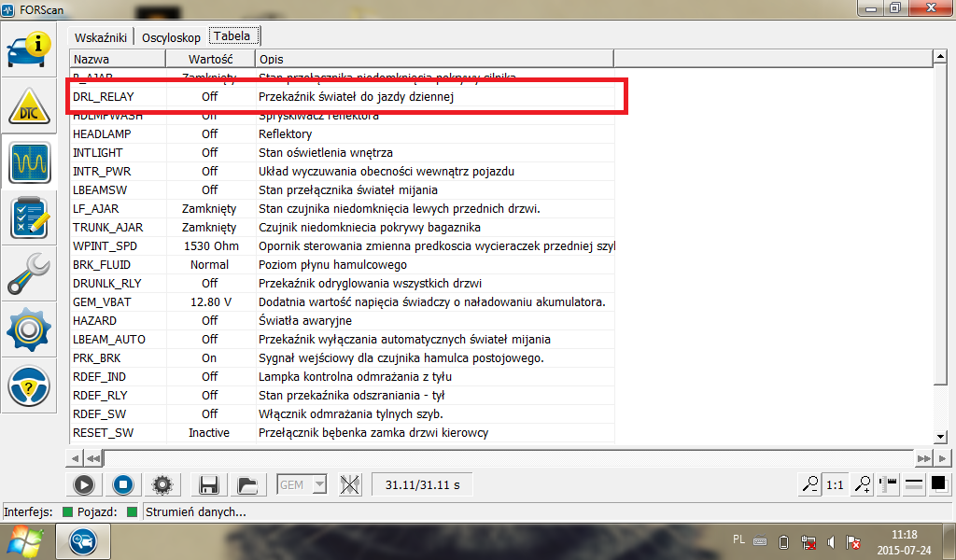This screenshot has height=560, width=956.
Task: Save the log with floppy icon
Action: click(x=209, y=485)
